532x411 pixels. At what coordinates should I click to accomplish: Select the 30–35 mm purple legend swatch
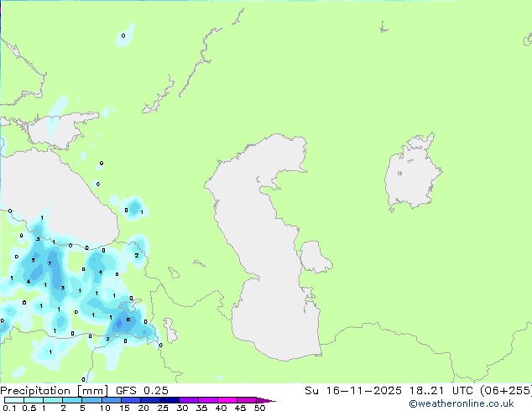tap(189, 400)
